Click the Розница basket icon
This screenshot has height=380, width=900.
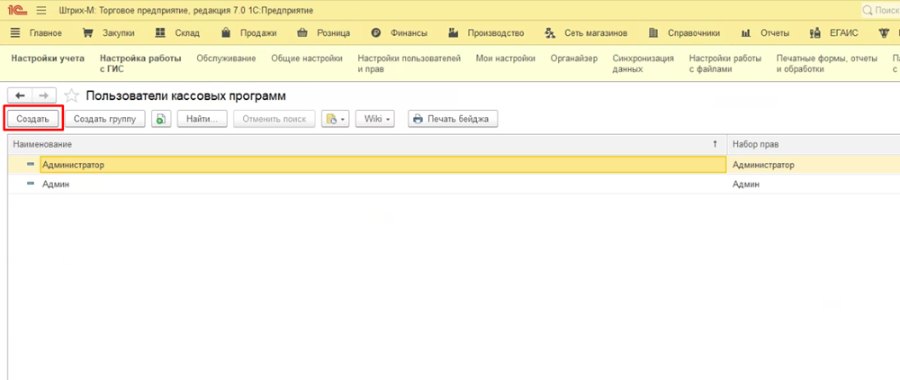click(302, 33)
